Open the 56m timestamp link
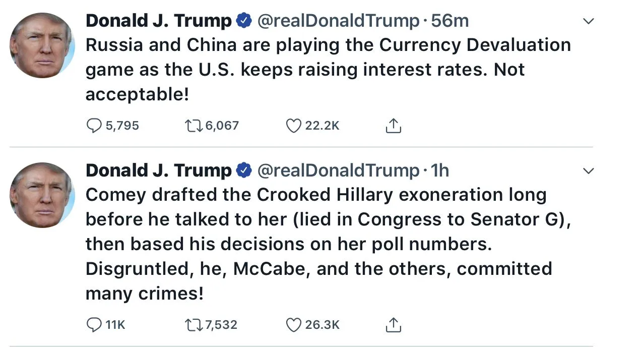 pyautogui.click(x=450, y=21)
